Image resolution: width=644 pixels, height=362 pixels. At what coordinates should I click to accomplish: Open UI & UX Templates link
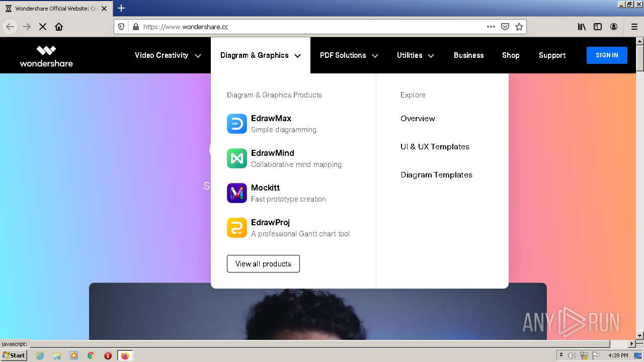tap(435, 147)
